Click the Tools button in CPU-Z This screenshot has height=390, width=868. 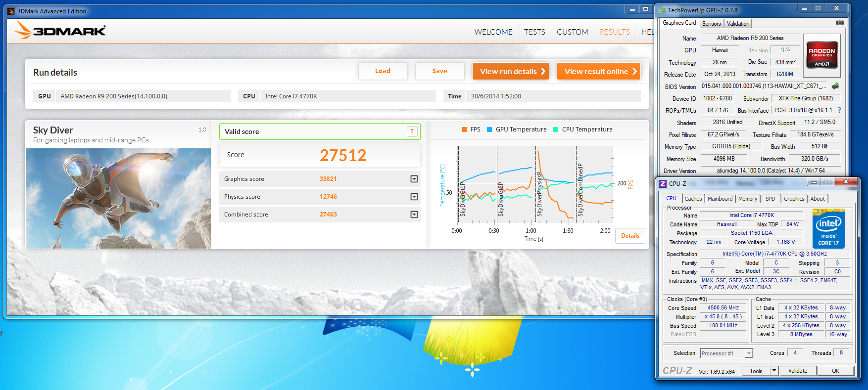(x=756, y=371)
